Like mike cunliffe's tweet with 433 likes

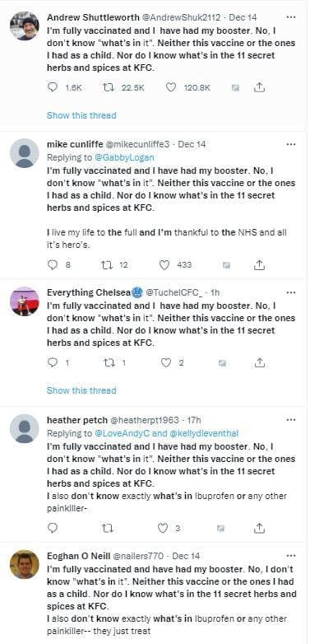[164, 265]
